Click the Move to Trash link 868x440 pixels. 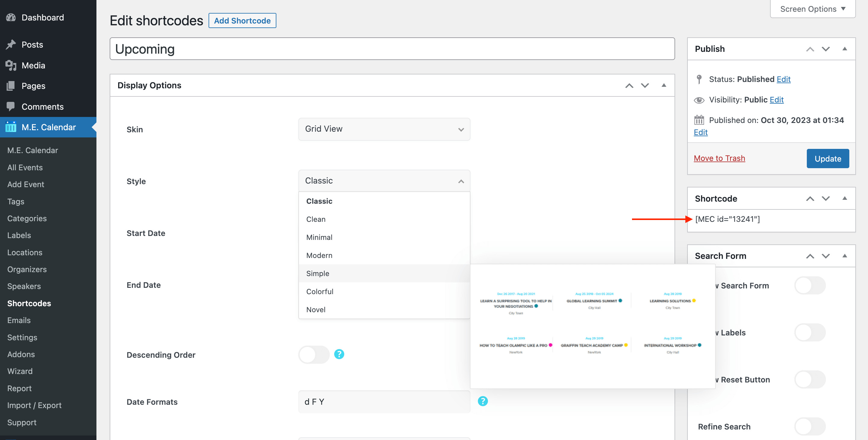[719, 158]
